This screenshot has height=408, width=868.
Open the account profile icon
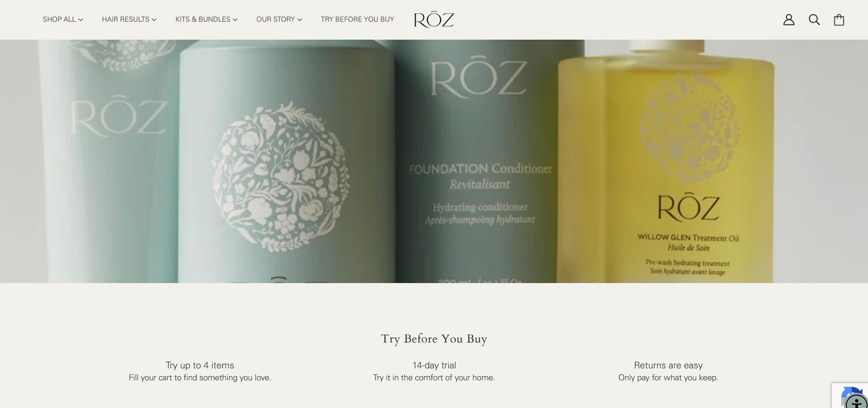(x=789, y=19)
